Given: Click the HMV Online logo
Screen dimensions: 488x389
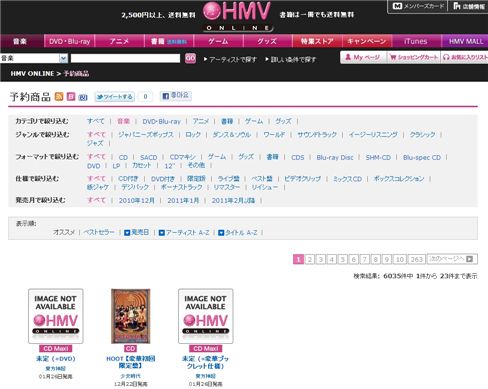Looking at the screenshot, I should click(x=238, y=16).
